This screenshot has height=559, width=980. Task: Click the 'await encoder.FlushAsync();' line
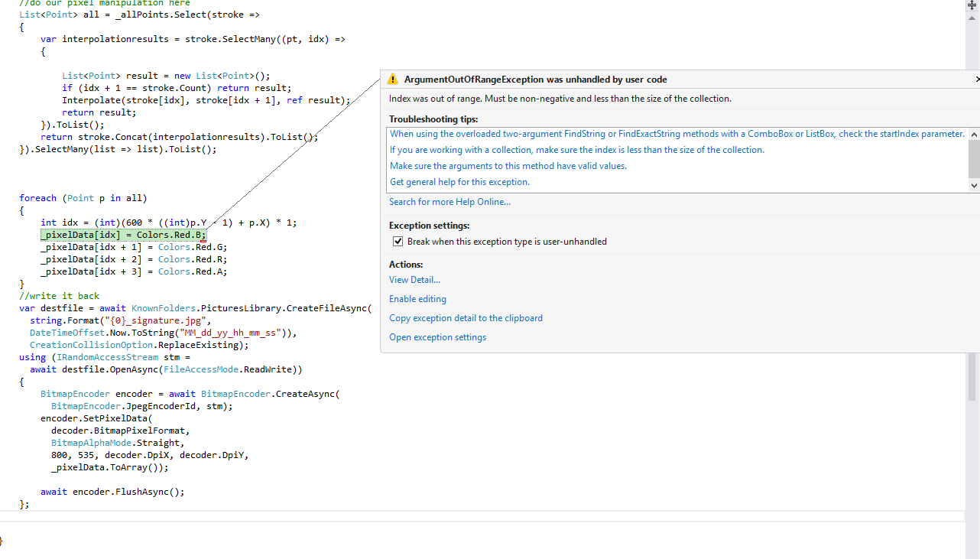(112, 492)
